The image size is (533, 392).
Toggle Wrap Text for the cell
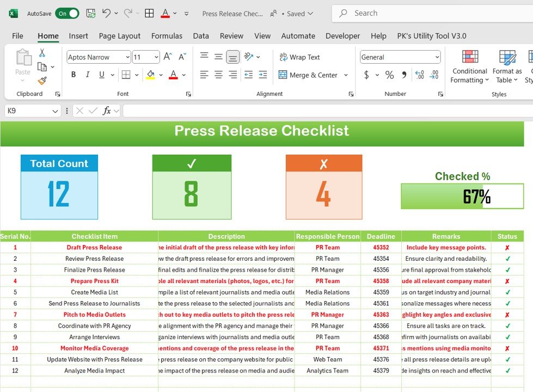pyautogui.click(x=299, y=57)
